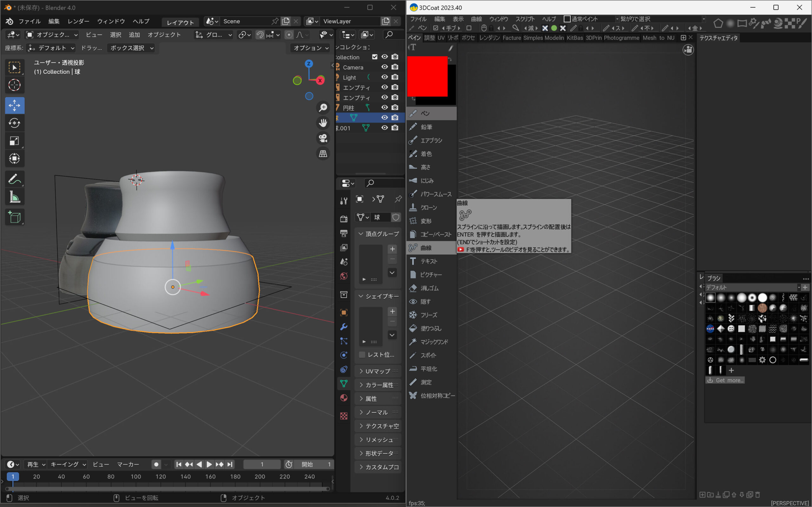Open the ボックス選択 dropdown
This screenshot has height=507, width=812.
pyautogui.click(x=132, y=48)
